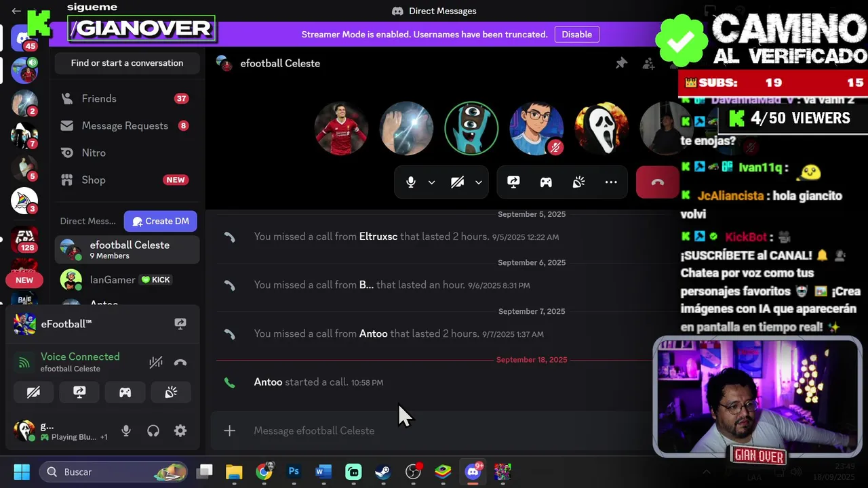Open Discord home direct messages icon
The image size is (868, 488).
[24, 39]
